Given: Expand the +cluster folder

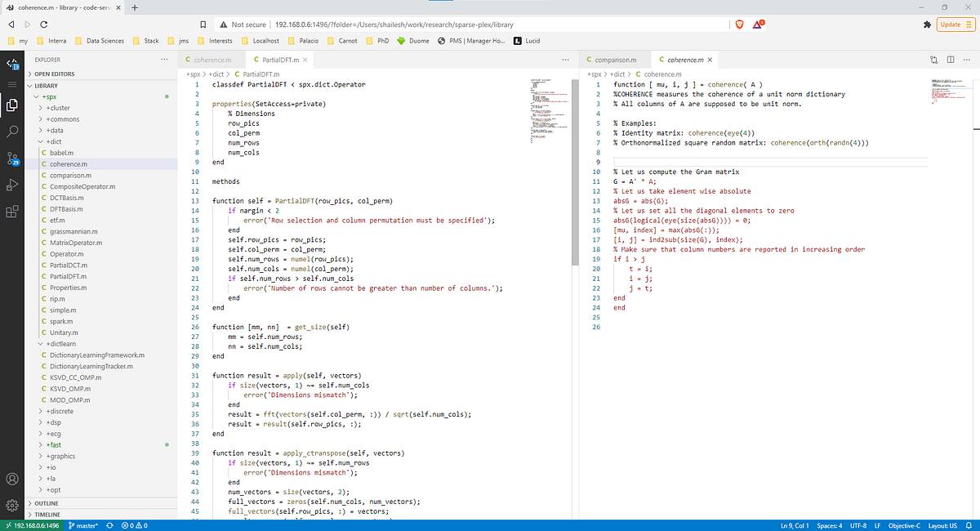Looking at the screenshot, I should pyautogui.click(x=57, y=108).
